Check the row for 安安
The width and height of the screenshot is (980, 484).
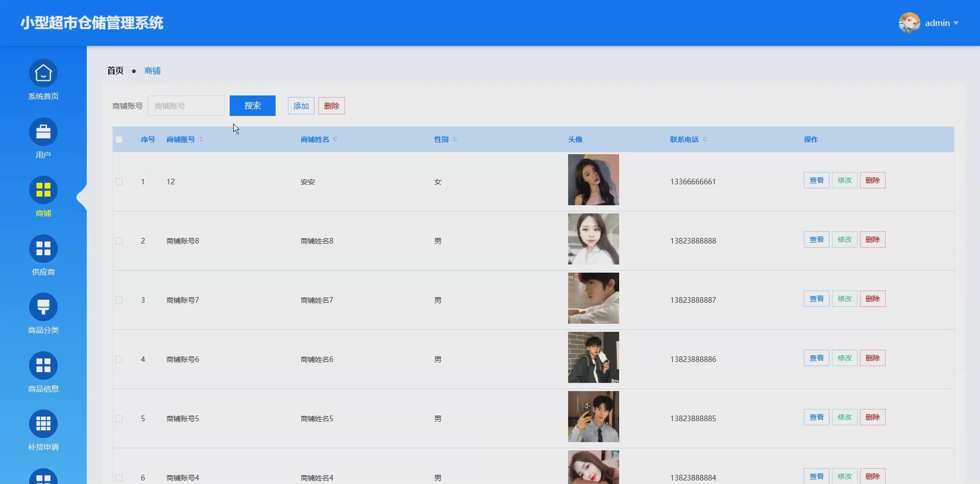(x=119, y=182)
